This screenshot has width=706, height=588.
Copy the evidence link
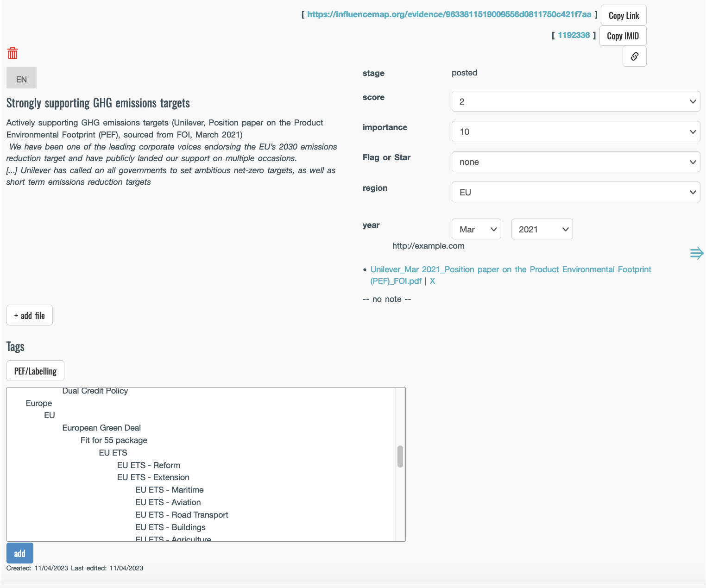pos(624,15)
